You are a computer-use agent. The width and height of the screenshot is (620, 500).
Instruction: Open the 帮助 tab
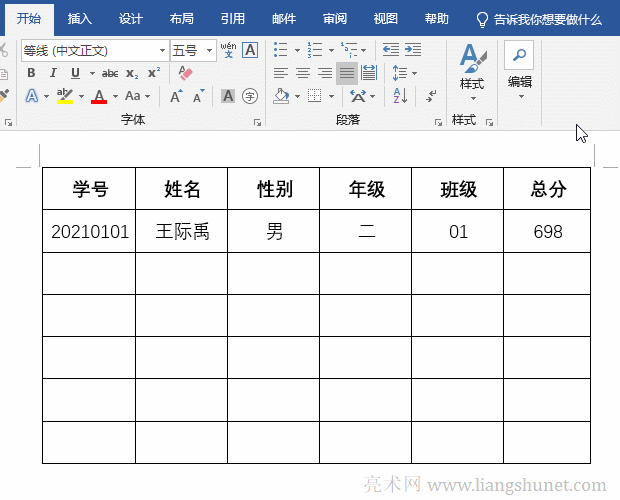pyautogui.click(x=437, y=19)
